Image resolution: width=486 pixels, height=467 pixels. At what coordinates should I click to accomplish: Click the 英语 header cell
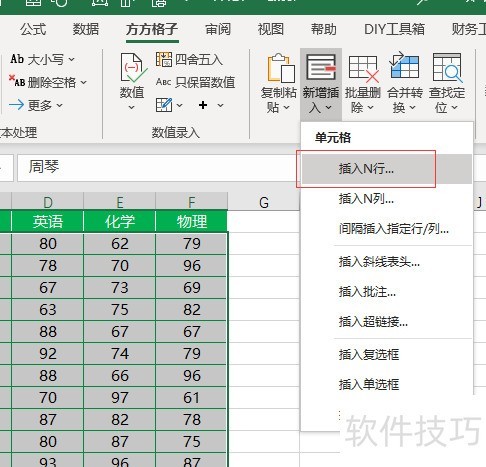tap(48, 221)
